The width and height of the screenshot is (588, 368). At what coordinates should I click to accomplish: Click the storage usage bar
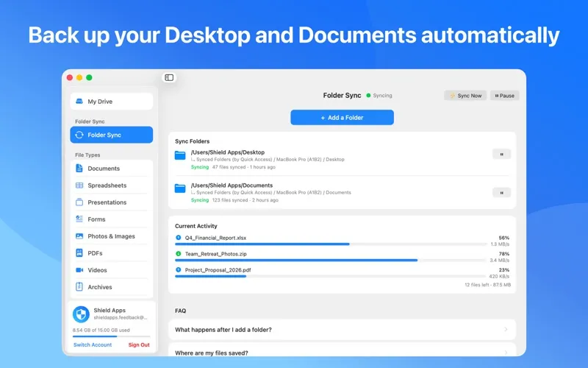(112, 336)
